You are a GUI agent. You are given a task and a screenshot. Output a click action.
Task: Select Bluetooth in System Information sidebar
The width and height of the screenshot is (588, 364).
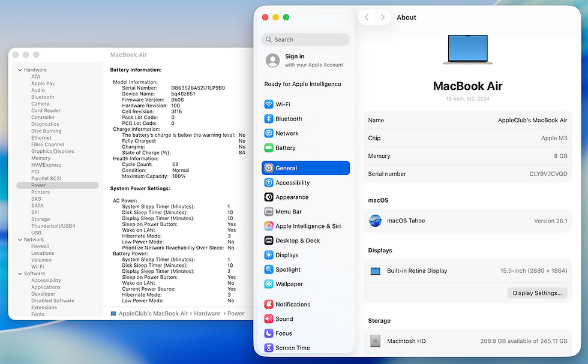(x=43, y=97)
